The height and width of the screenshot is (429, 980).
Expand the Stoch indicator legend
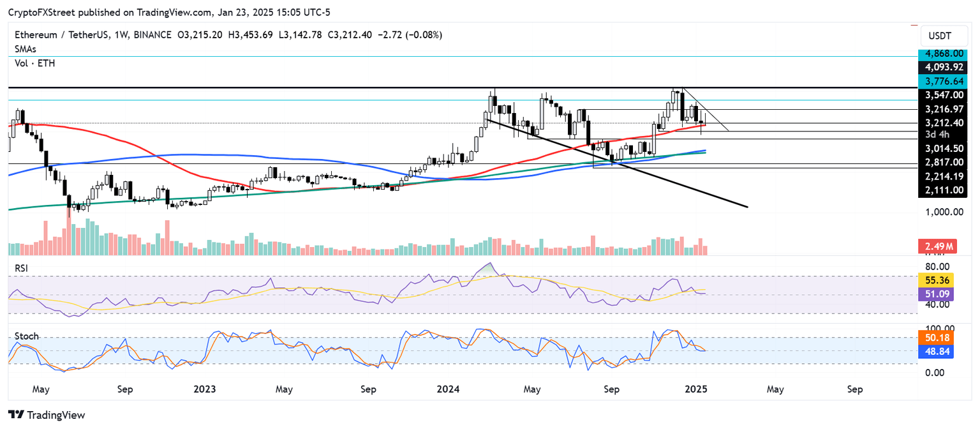coord(26,336)
